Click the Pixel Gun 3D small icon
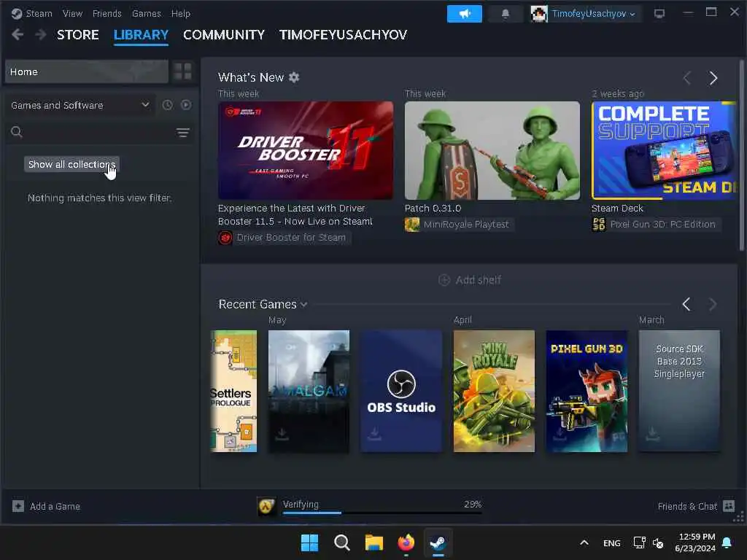 (599, 225)
